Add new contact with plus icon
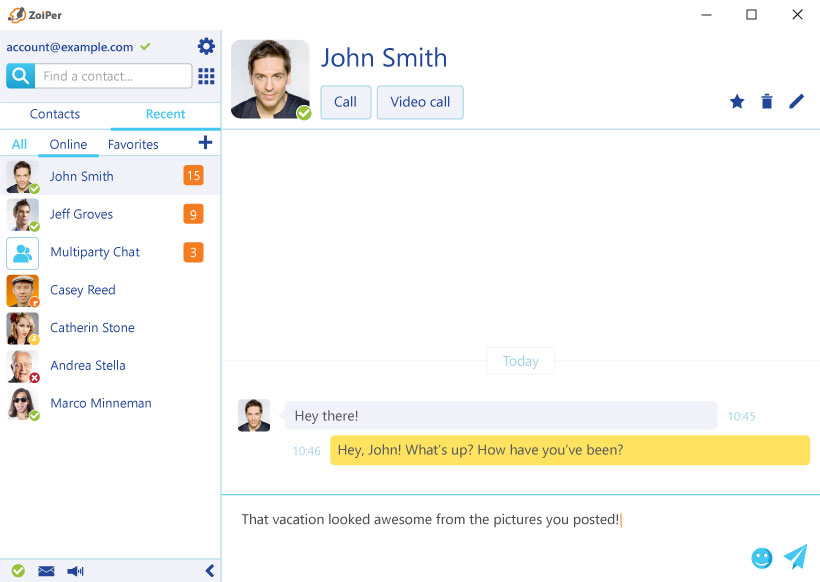The height and width of the screenshot is (582, 820). pos(205,143)
